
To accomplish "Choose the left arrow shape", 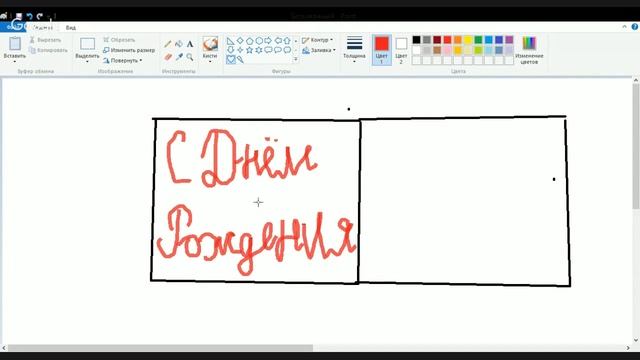I will (278, 41).
